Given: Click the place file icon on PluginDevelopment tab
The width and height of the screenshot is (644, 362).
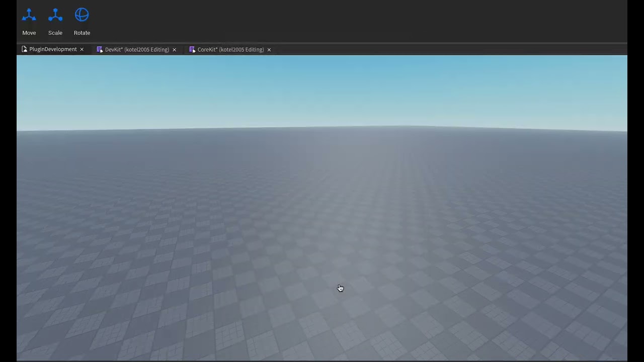Looking at the screenshot, I should tap(24, 49).
